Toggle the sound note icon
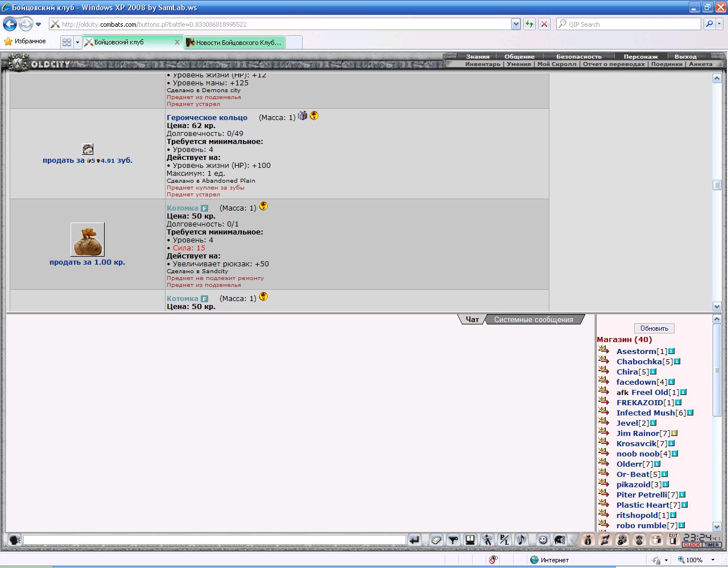 pyautogui.click(x=522, y=540)
